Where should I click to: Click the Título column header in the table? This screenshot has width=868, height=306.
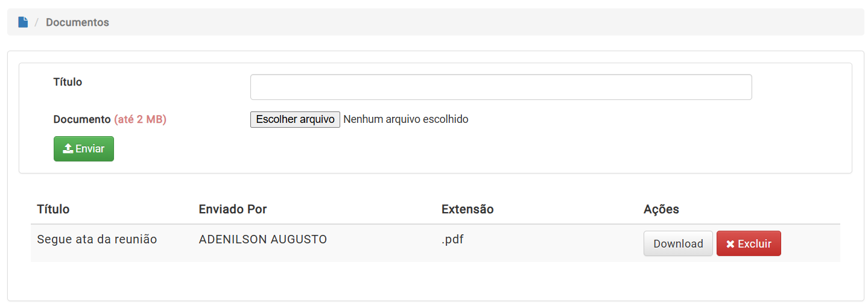coord(53,209)
